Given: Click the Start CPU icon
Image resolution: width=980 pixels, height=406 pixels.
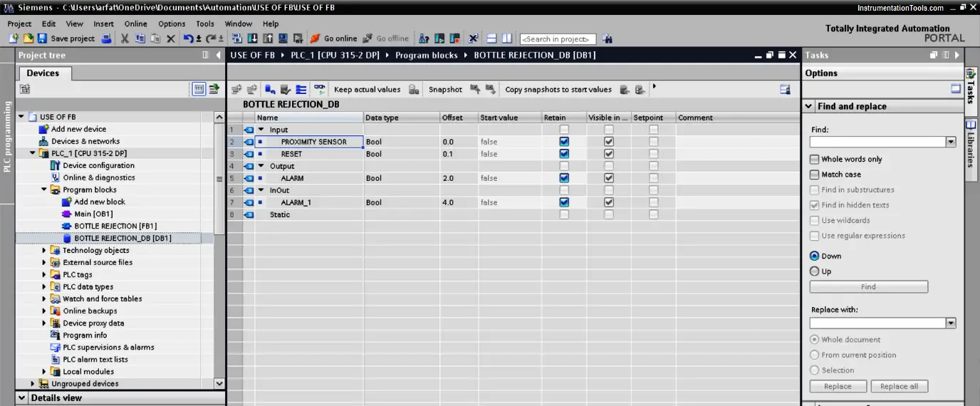Looking at the screenshot, I should 439,38.
